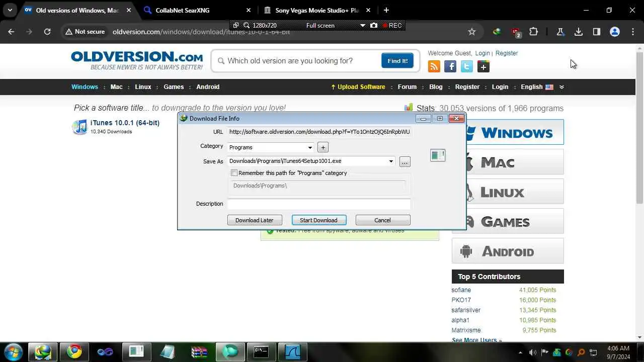The height and width of the screenshot is (362, 644).
Task: Expand the Save As path dropdown
Action: coord(391,161)
